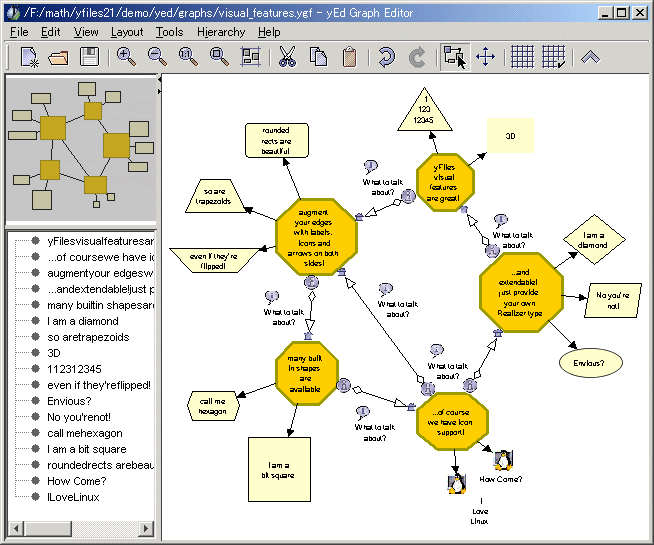Fit graph content to the view

(250, 57)
